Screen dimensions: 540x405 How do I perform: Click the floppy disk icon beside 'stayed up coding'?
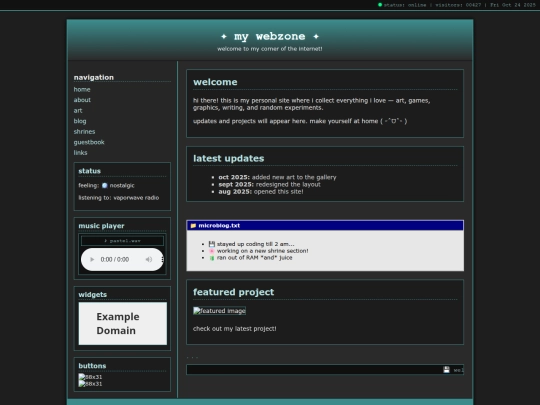(212, 244)
